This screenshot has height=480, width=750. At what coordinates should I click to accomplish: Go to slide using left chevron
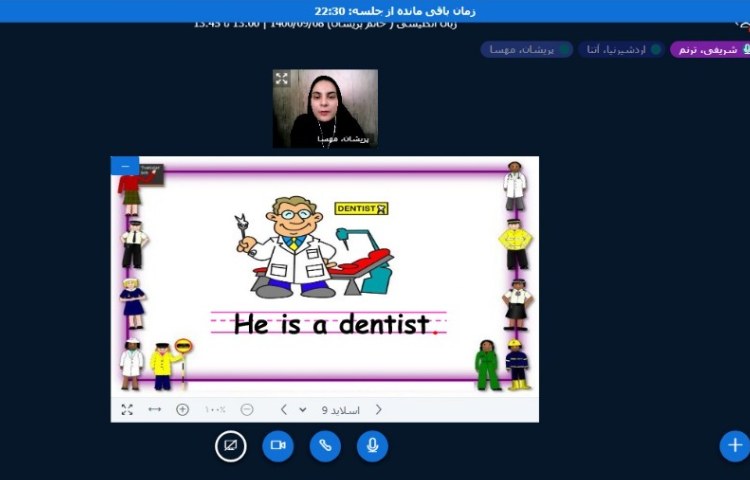tap(284, 409)
